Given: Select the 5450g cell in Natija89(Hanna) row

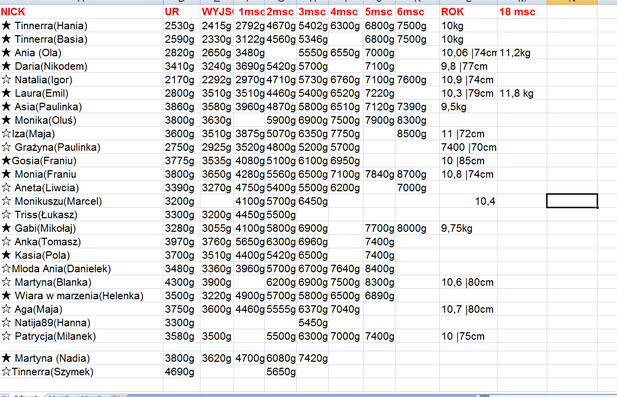Looking at the screenshot, I should point(312,323).
